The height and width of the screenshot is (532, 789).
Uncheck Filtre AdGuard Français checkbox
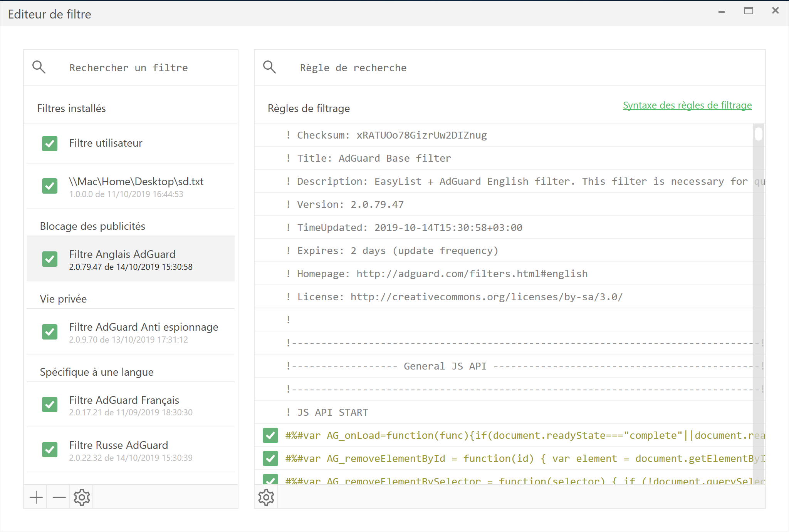(50, 405)
